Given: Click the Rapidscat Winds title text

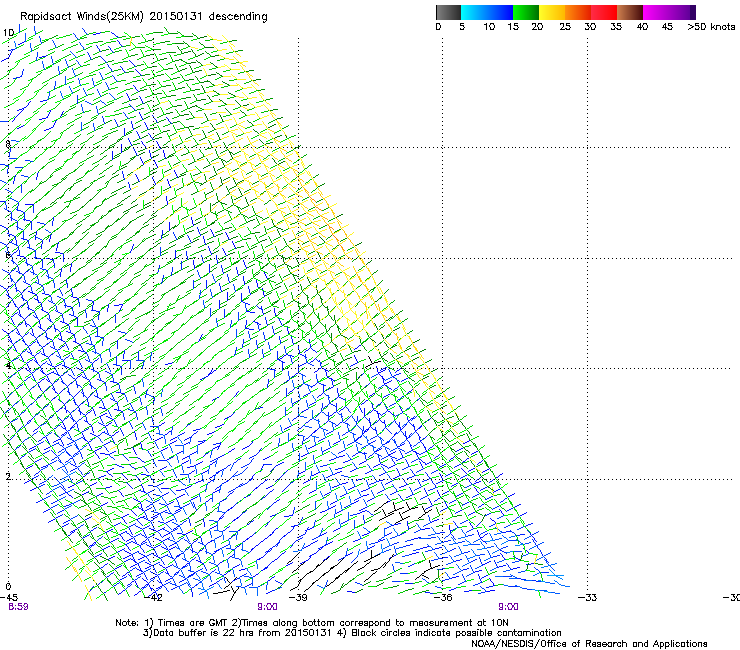Looking at the screenshot, I should point(143,17).
